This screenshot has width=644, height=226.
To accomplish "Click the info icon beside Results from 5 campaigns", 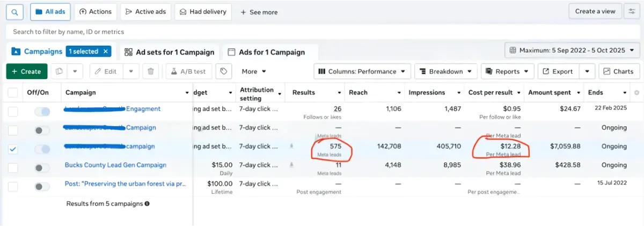I will click(x=147, y=204).
